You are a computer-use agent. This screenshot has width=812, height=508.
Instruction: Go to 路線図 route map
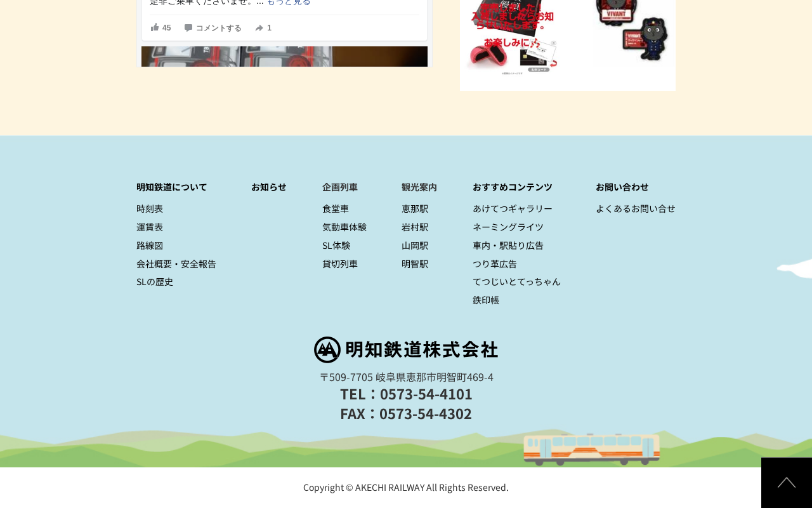150,245
